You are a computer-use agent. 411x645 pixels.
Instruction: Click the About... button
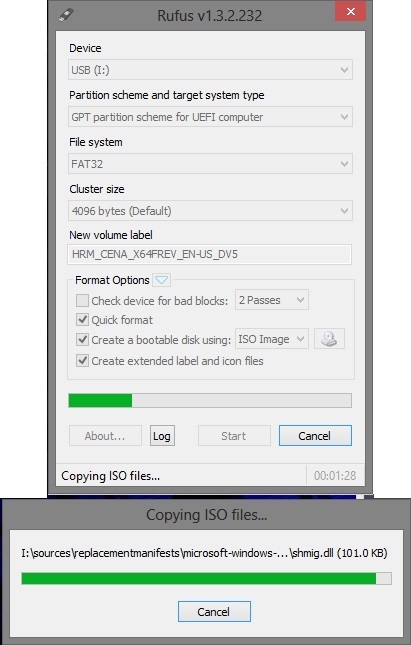[x=105, y=436]
